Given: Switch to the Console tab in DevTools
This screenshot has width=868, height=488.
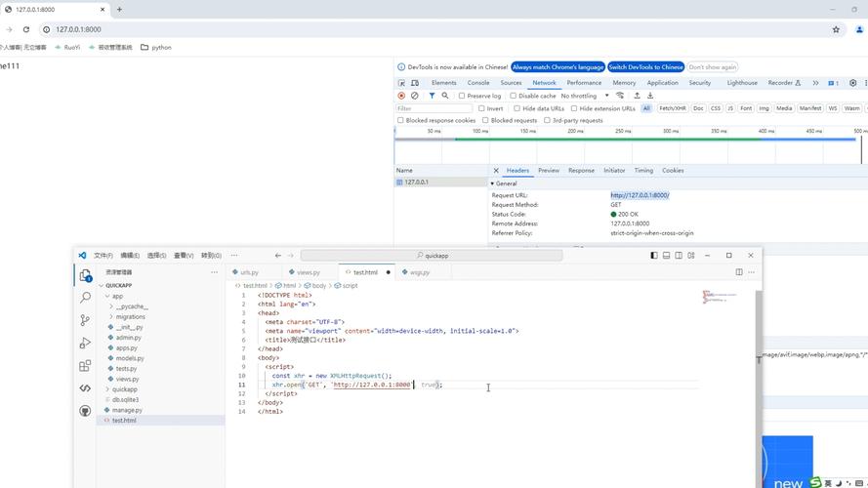Looking at the screenshot, I should pos(478,83).
